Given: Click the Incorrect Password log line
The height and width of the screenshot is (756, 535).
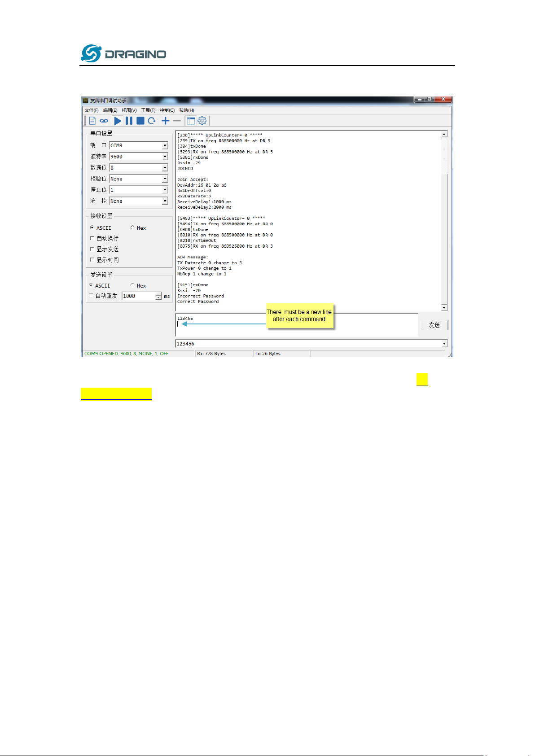Looking at the screenshot, I should click(x=200, y=296).
